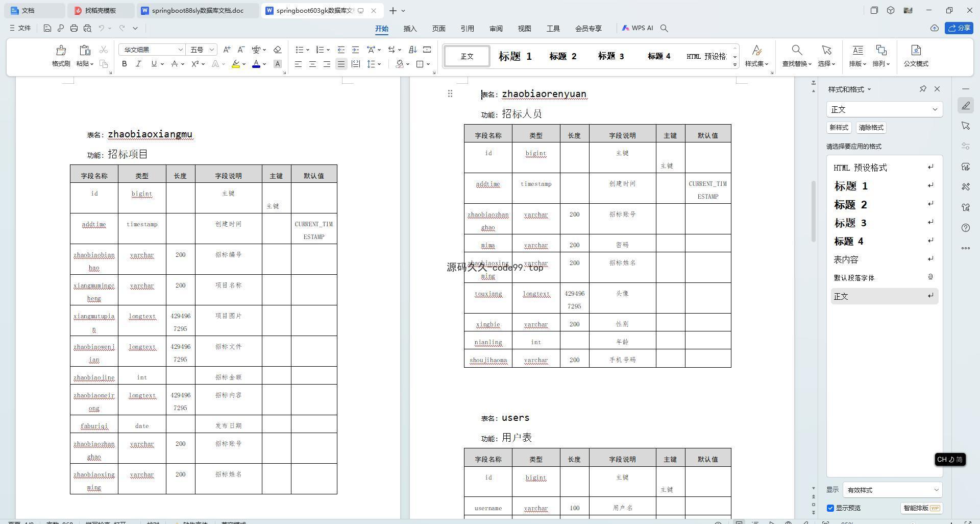Click the Style Set (样式集) icon
Viewport: 980px width, 524px height.
[757, 50]
